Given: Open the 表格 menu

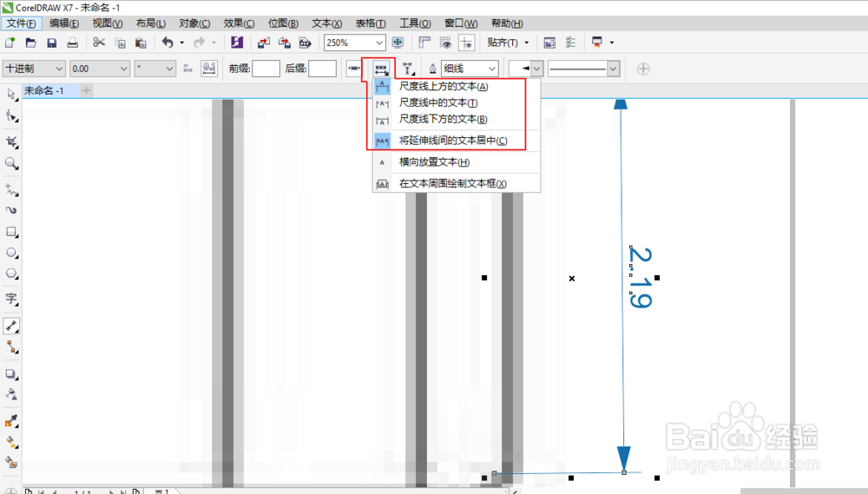Looking at the screenshot, I should tap(371, 23).
